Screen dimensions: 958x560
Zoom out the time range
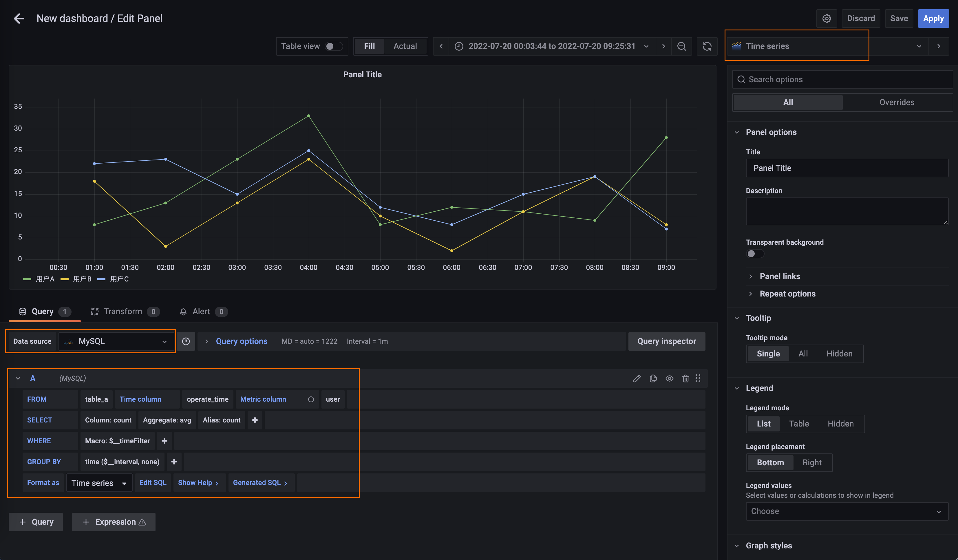tap(682, 46)
